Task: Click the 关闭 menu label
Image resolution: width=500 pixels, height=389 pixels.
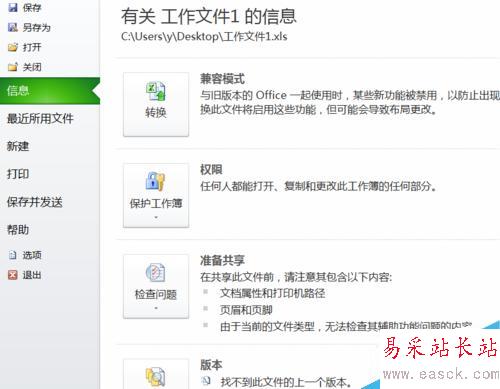Action: [32, 67]
